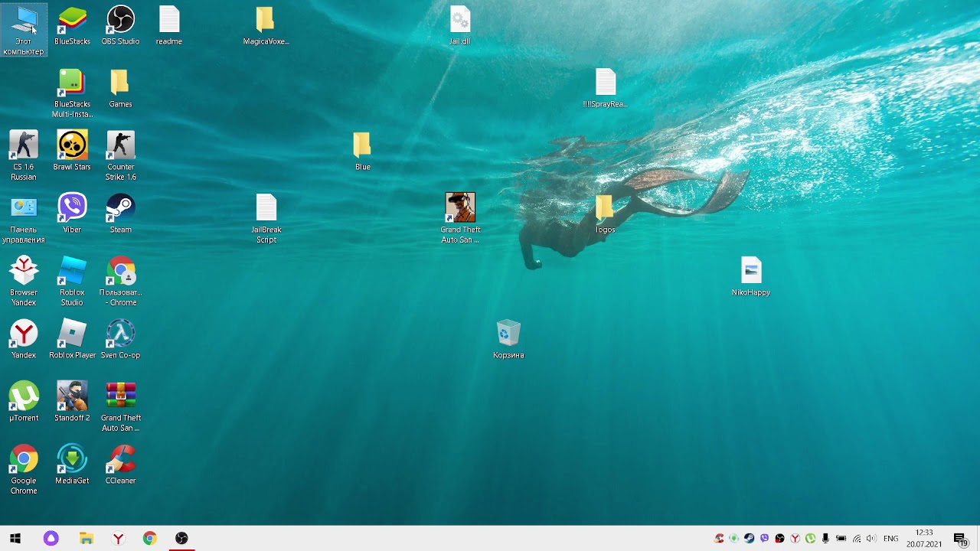This screenshot has height=551, width=980.
Task: Select the CCleaner desktop shortcut
Action: click(120, 465)
